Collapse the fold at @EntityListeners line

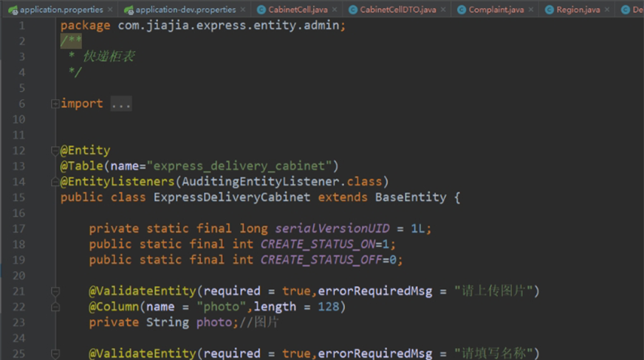55,182
